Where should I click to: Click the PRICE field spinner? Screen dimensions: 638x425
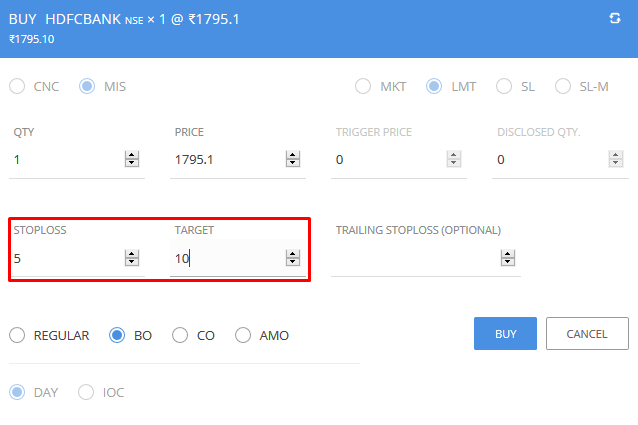coord(293,159)
